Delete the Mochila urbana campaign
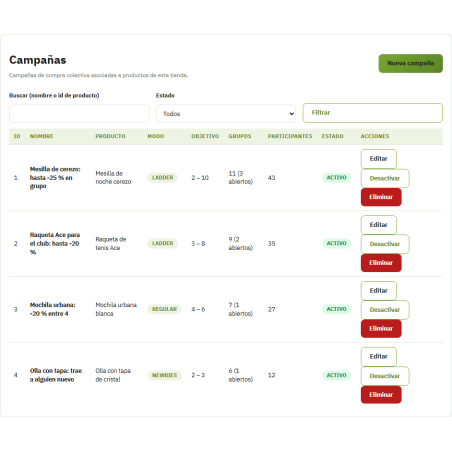The image size is (452, 452). [381, 329]
